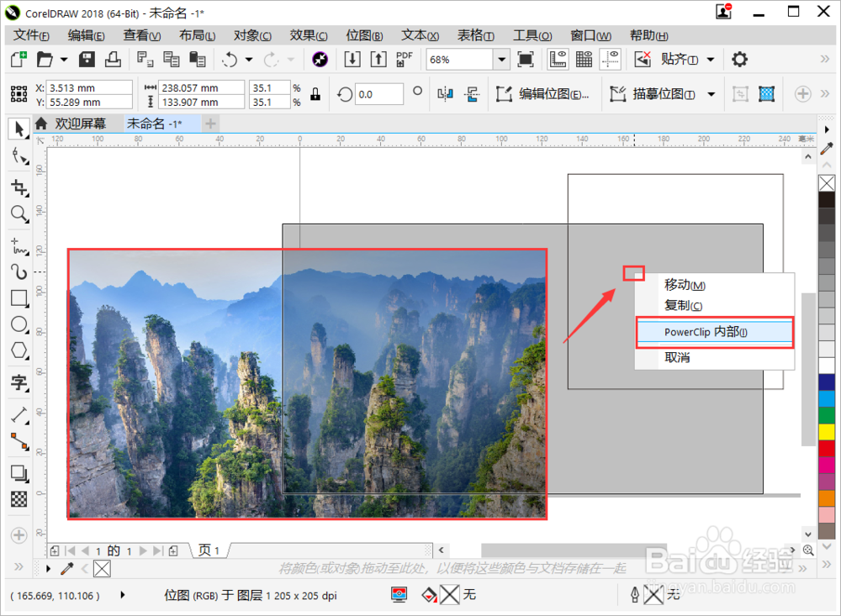Viewport: 841px width, 616px height.
Task: Click the Export icon
Action: (378, 59)
